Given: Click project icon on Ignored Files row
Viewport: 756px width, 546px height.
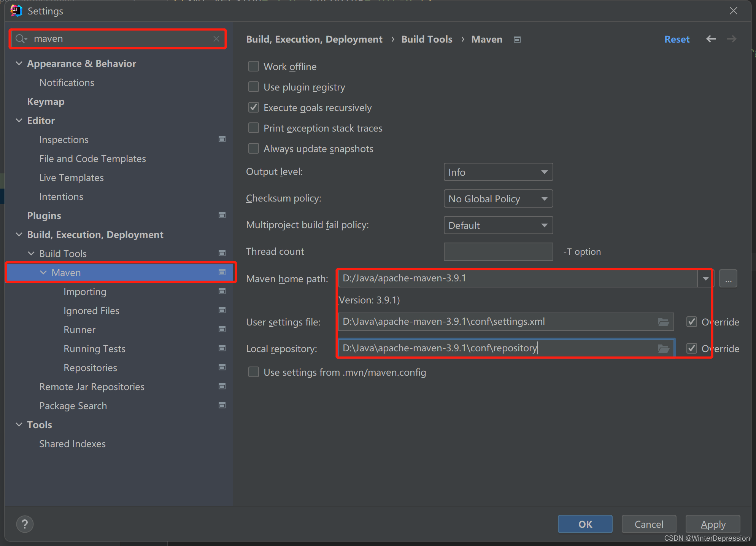Looking at the screenshot, I should coord(222,310).
